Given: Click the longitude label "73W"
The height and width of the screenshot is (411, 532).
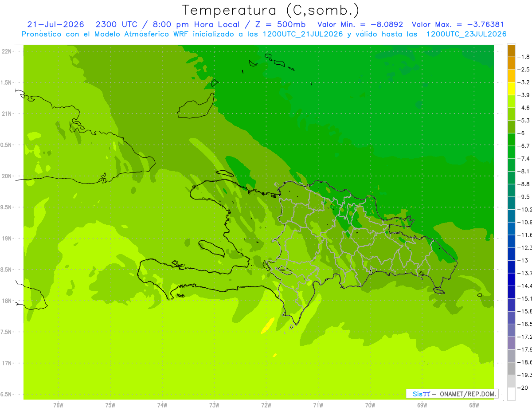Looking at the screenshot, I should pos(214,405).
